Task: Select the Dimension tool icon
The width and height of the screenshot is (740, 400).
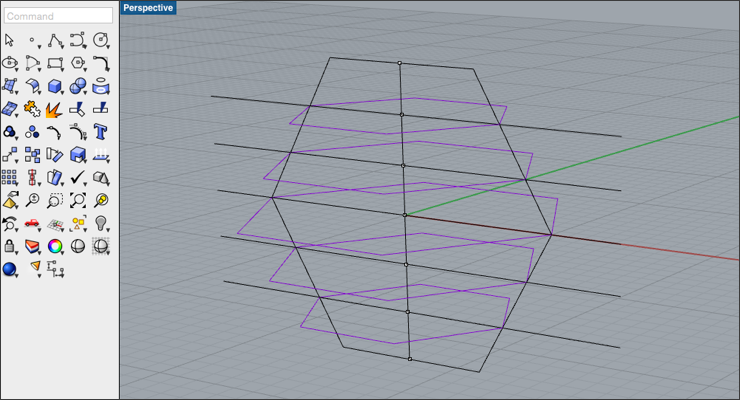Action: click(55, 268)
